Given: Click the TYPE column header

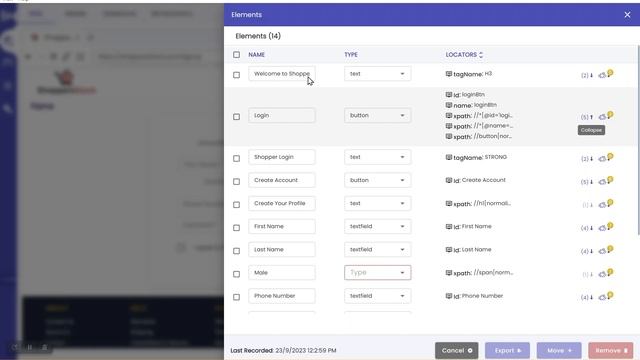Looking at the screenshot, I should point(351,55).
